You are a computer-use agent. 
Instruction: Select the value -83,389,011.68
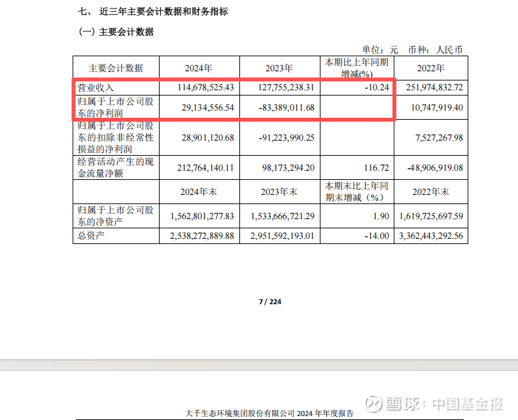click(286, 108)
